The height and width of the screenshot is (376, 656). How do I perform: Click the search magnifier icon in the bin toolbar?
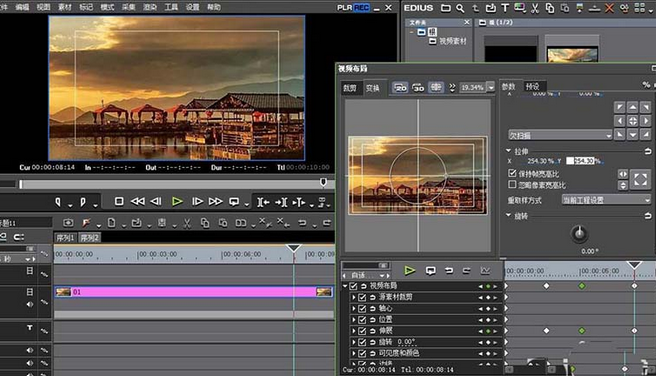tap(460, 8)
